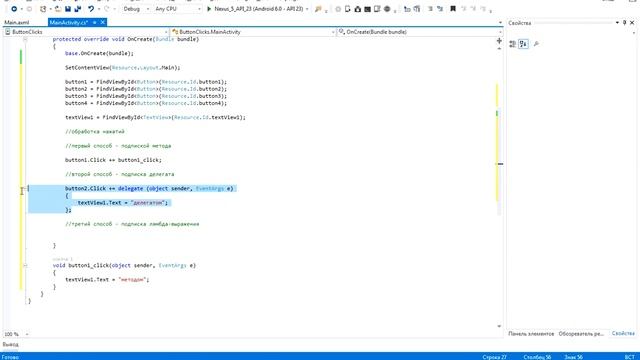This screenshot has height=360, width=640.
Task: Click the increase indent toolbar icon
Action: click(417, 9)
